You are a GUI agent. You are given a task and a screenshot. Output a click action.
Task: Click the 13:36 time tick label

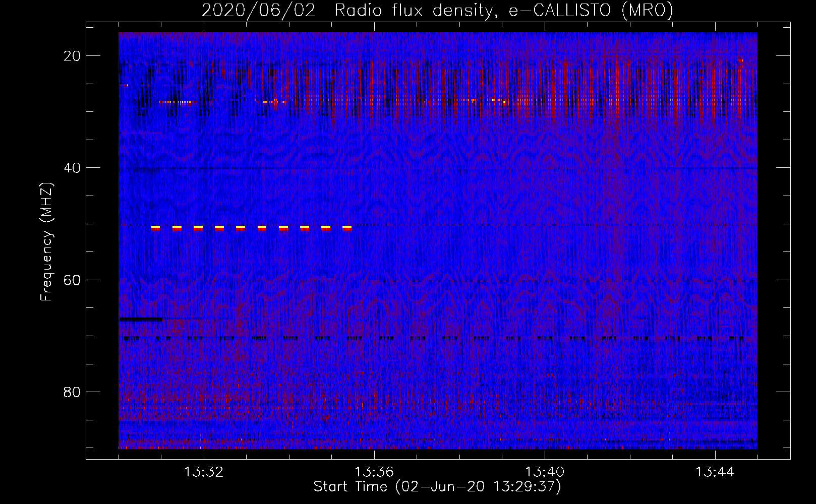pos(374,472)
